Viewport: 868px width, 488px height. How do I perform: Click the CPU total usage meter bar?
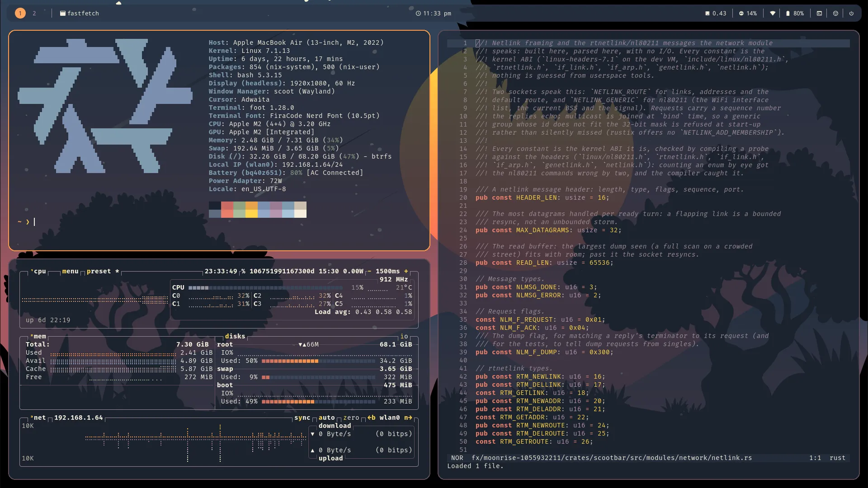266,287
